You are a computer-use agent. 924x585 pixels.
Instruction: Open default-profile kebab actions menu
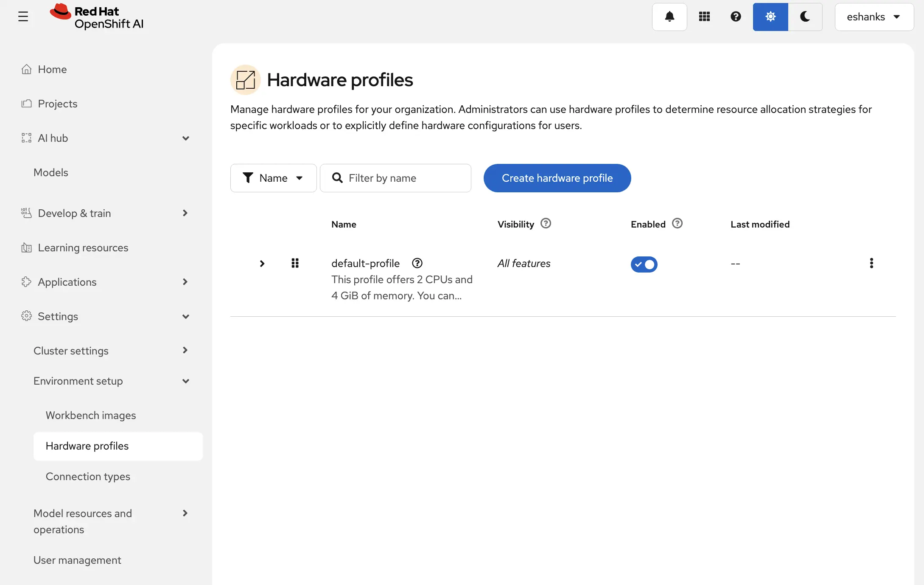tap(871, 263)
